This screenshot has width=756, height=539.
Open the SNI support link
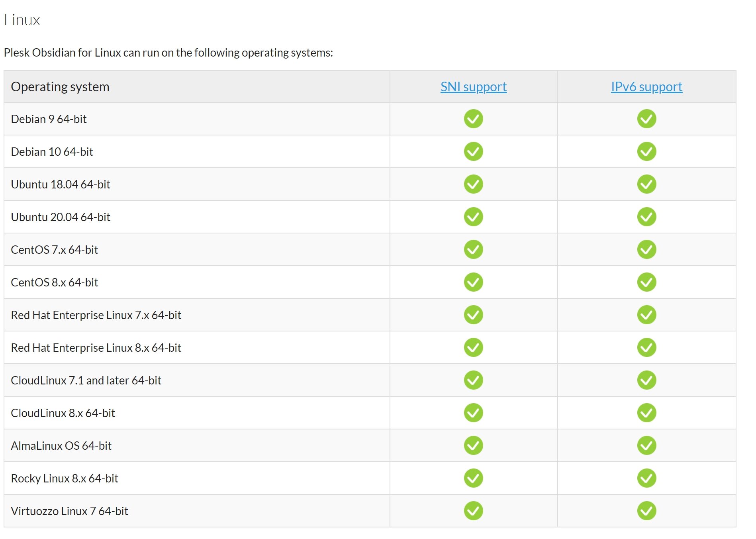click(x=473, y=87)
